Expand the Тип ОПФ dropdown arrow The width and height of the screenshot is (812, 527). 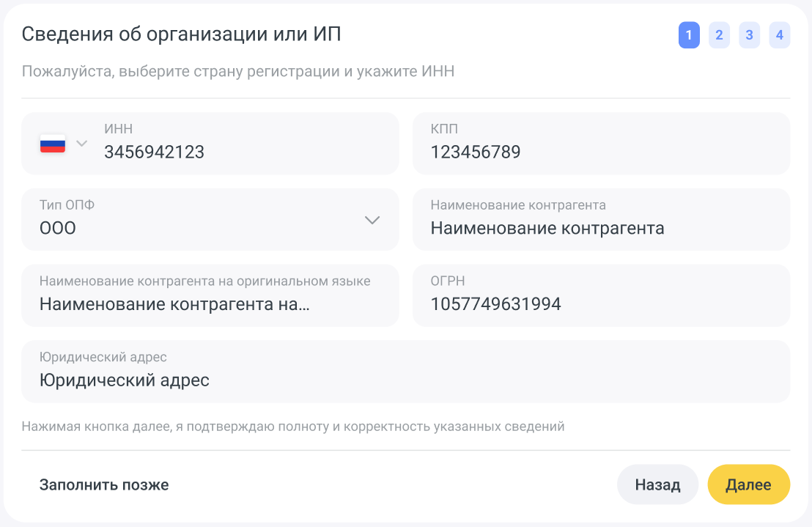372,220
